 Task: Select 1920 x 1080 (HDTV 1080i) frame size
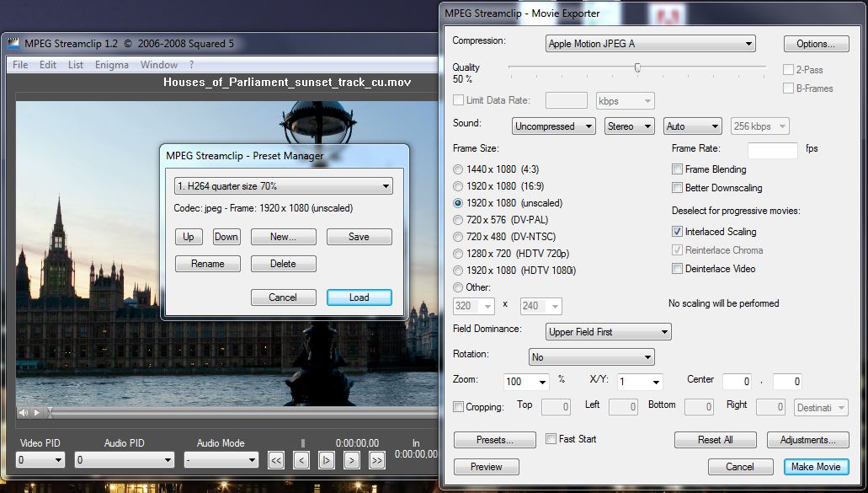coord(458,271)
